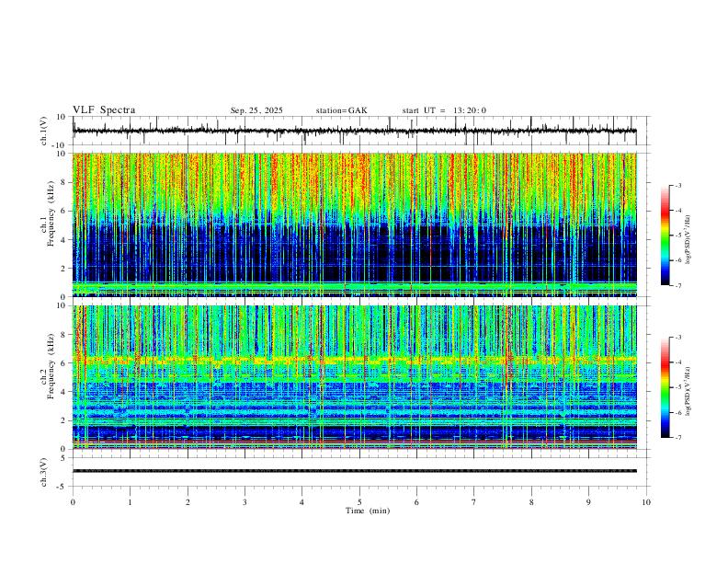Click the "-3" tick on ch.2 colorbar

677,338
